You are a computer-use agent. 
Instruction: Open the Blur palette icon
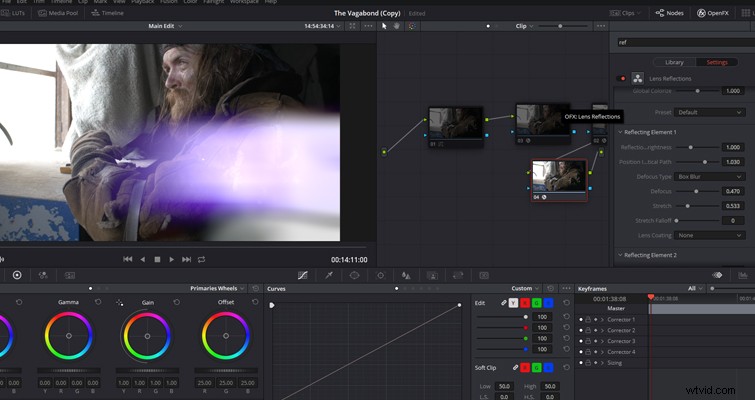coord(406,275)
